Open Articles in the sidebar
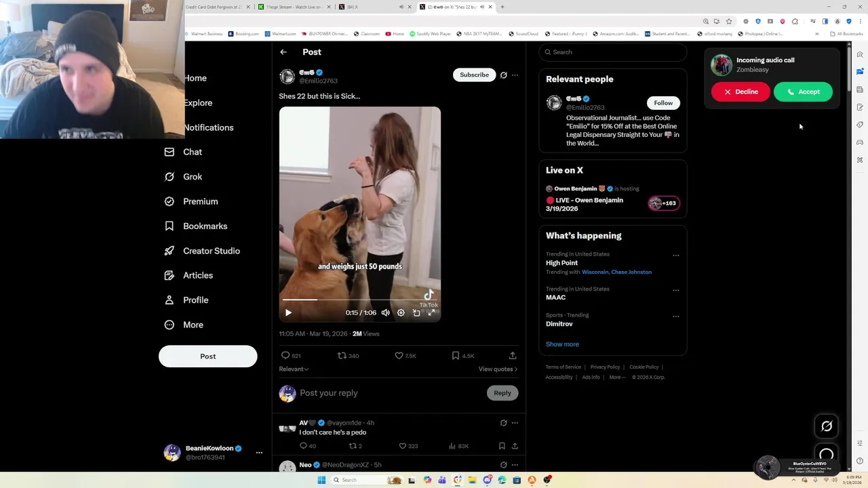Image resolution: width=868 pixels, height=488 pixels. point(188,275)
